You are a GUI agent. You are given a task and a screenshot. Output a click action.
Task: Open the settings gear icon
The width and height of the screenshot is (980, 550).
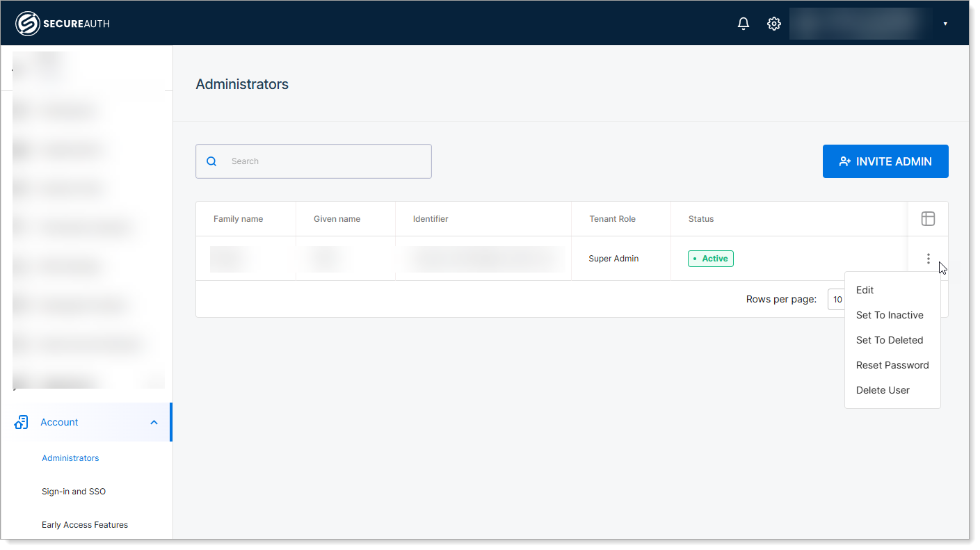tap(773, 24)
